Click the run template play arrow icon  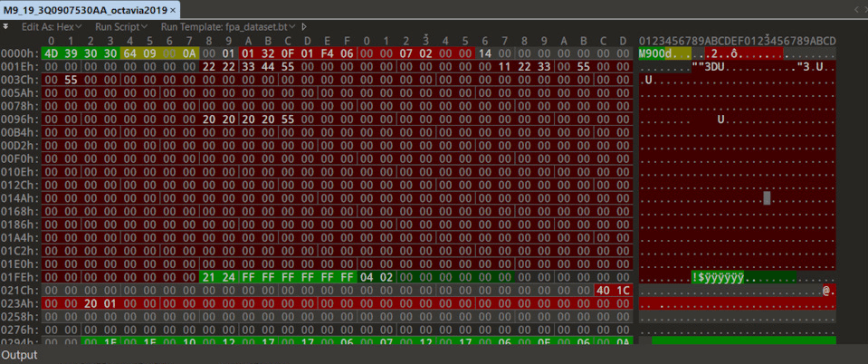point(304,26)
